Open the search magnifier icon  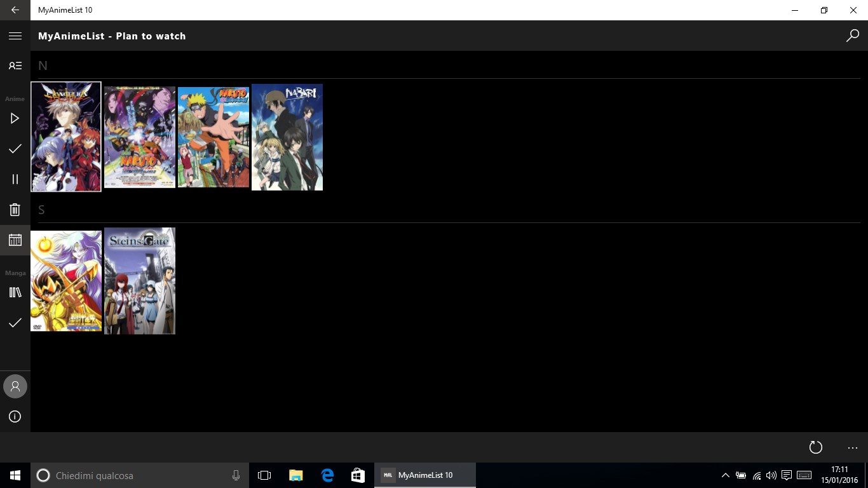click(853, 36)
